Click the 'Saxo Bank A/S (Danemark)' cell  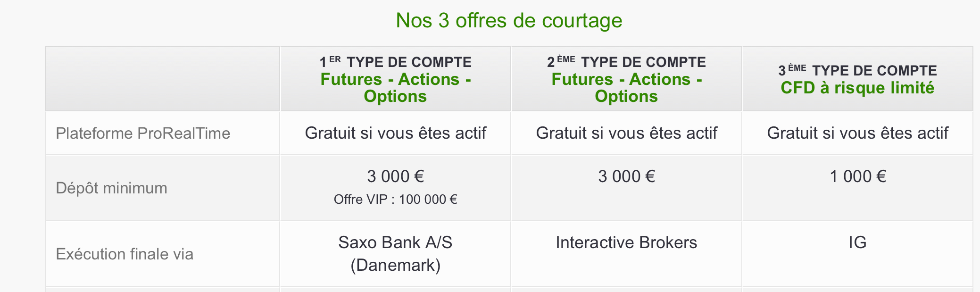pyautogui.click(x=395, y=254)
